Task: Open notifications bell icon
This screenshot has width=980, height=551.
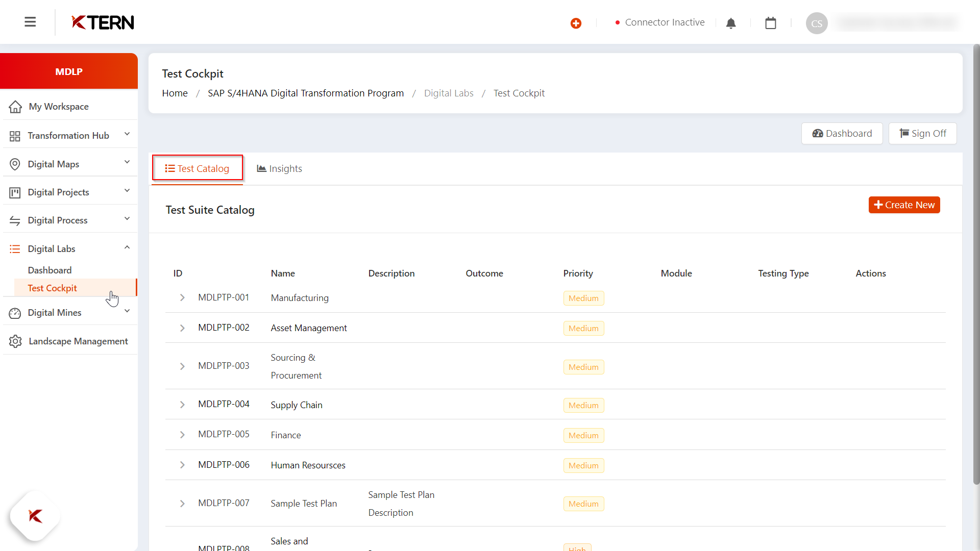Action: (x=731, y=23)
